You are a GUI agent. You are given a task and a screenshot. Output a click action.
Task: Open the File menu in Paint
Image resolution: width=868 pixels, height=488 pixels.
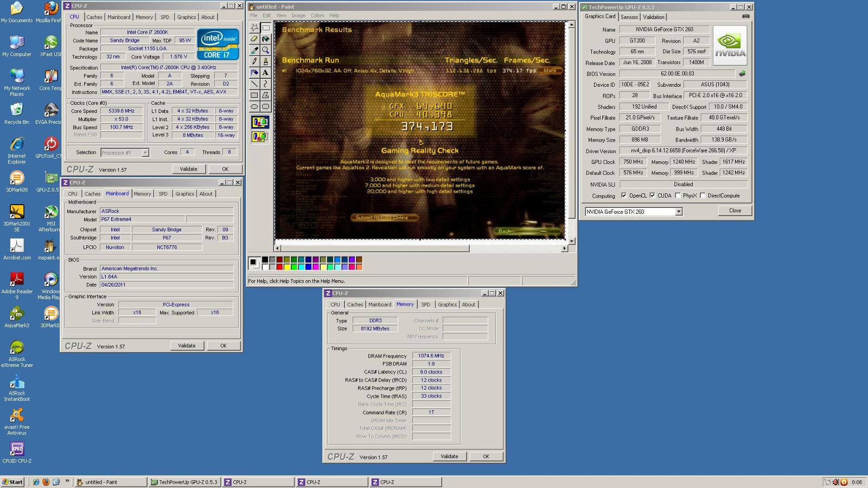[253, 16]
